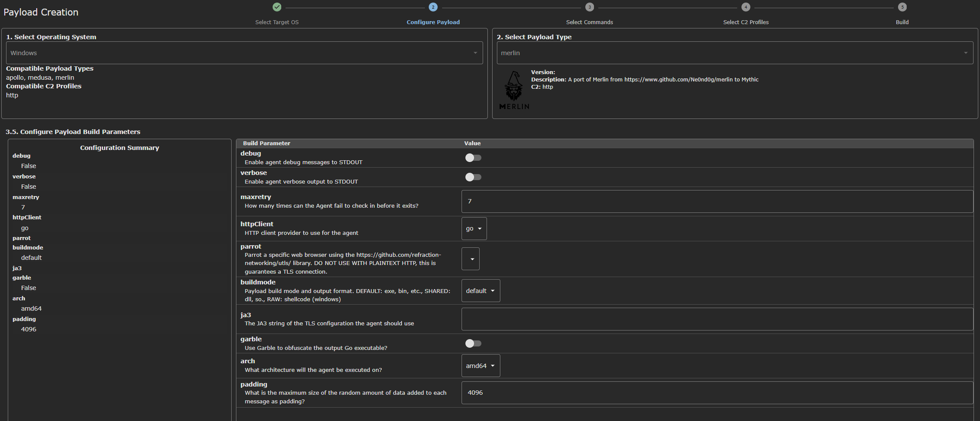Click the step 2 Configure Payload circle
980x421 pixels.
click(x=433, y=7)
